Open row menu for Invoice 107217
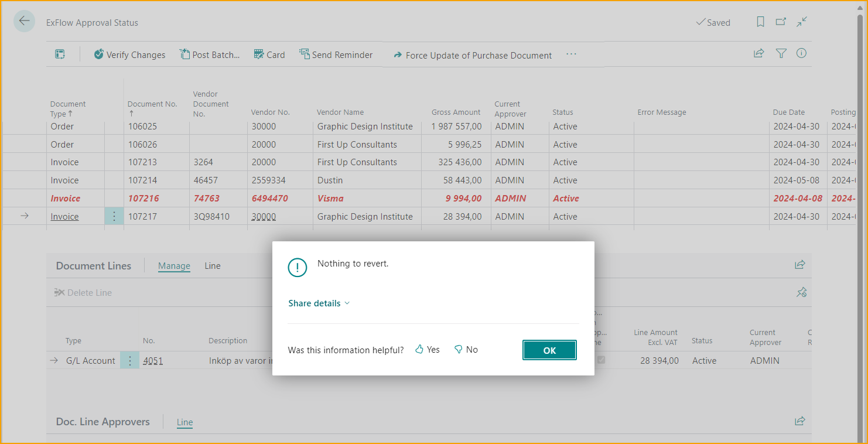This screenshot has width=868, height=444. 114,217
